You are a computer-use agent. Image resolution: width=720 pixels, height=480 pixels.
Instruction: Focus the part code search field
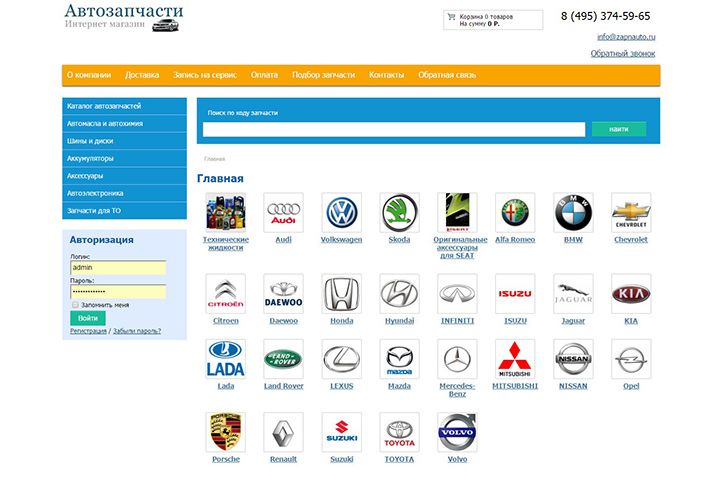click(394, 130)
